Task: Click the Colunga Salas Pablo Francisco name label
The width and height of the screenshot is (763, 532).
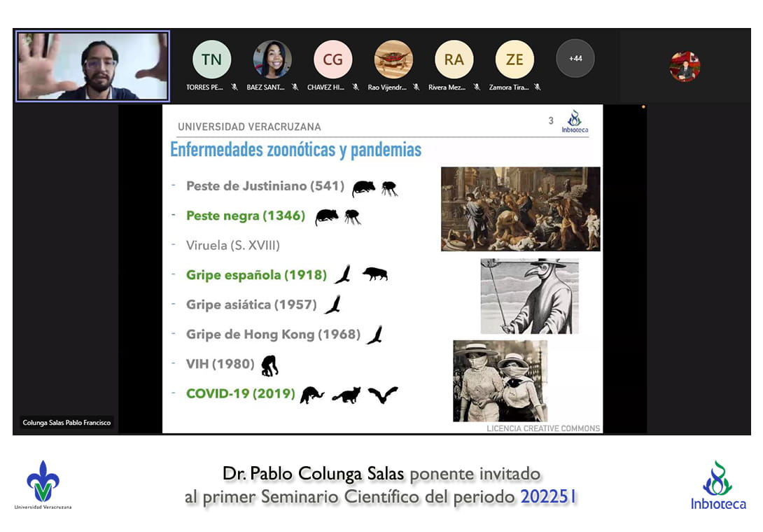Action: (66, 423)
